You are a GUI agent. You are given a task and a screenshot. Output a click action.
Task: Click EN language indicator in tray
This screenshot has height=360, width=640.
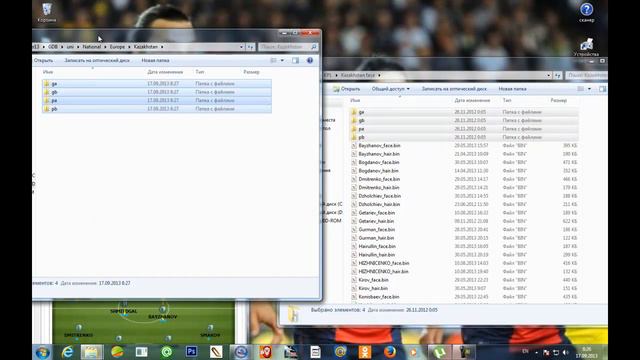(525, 351)
